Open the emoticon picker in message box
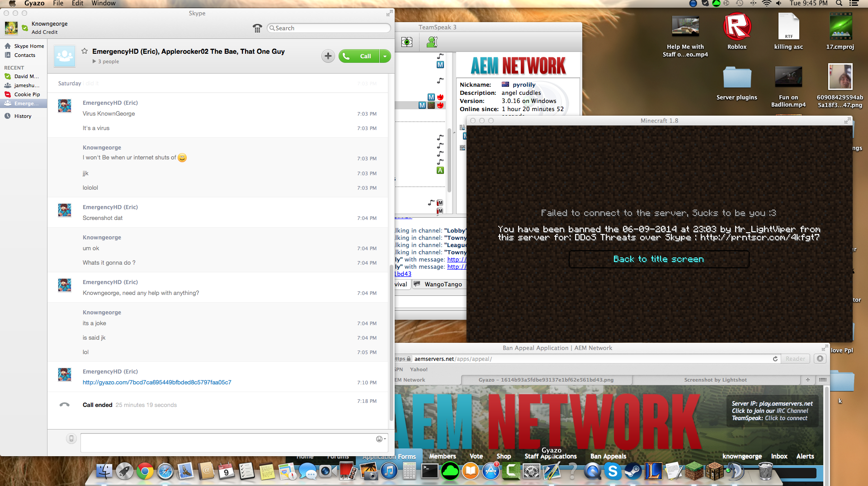The height and width of the screenshot is (486, 868). point(381,439)
